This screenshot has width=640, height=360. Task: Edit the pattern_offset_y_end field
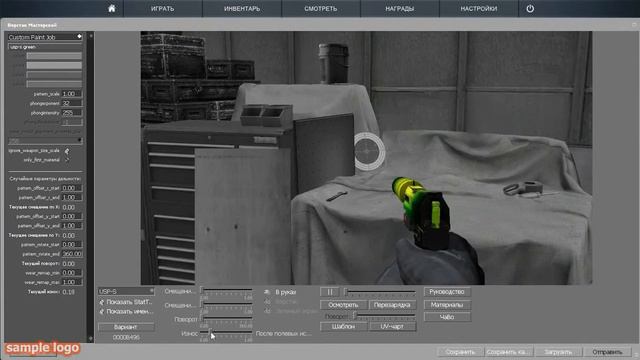point(72,225)
